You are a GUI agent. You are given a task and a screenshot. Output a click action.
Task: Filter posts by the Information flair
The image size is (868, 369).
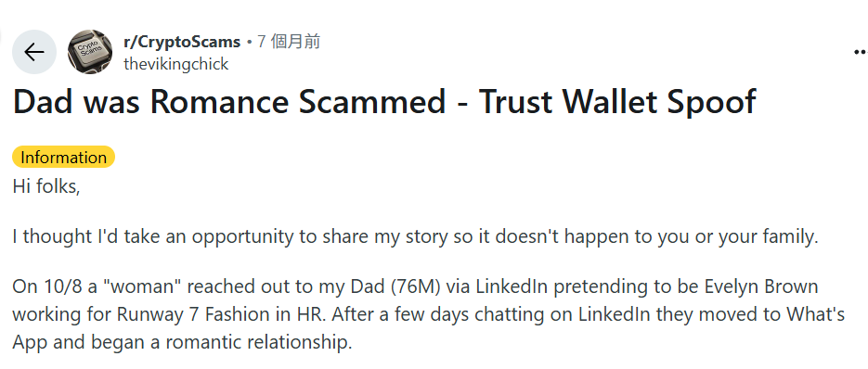pos(64,157)
